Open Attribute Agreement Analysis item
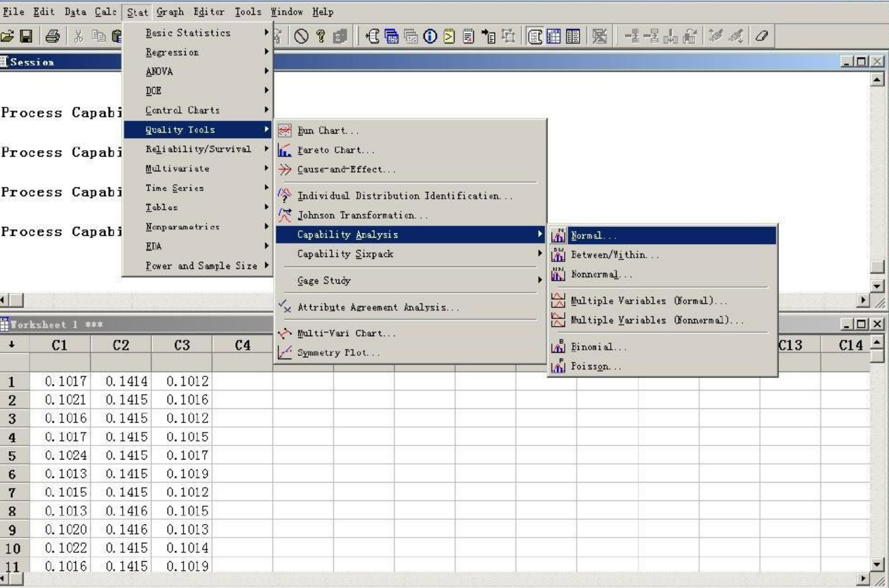Image resolution: width=889 pixels, height=588 pixels. pos(411,307)
